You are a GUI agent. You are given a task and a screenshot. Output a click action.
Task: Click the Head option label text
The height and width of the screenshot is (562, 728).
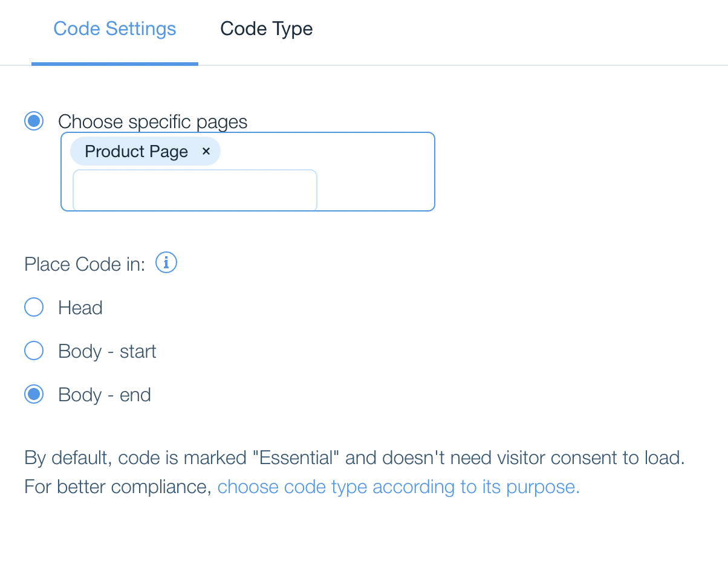pos(80,308)
